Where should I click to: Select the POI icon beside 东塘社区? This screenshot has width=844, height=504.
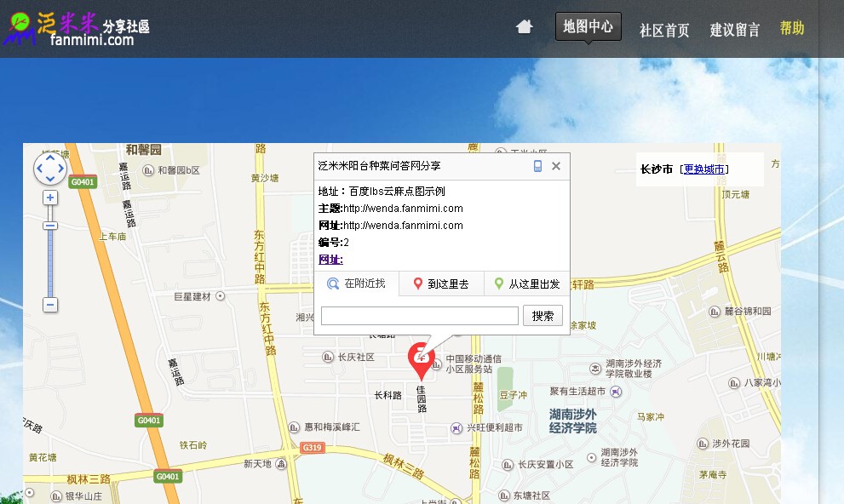pyautogui.click(x=504, y=495)
